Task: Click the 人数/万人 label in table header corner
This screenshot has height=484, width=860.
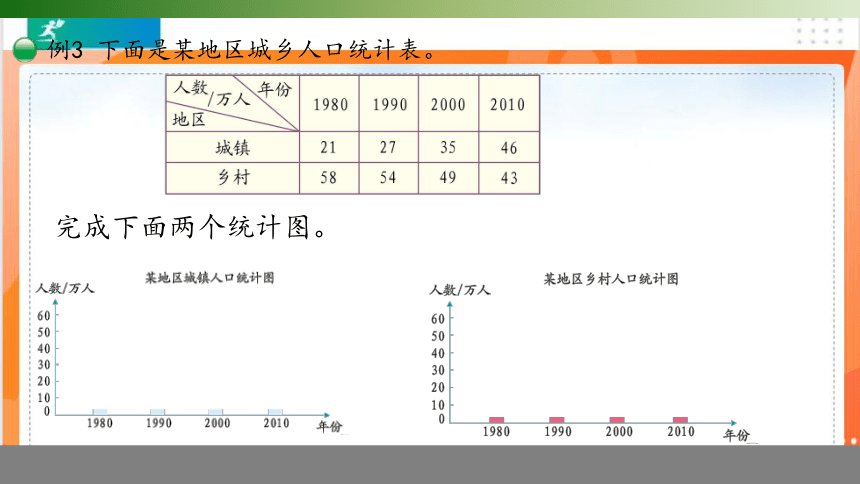Action: click(212, 93)
